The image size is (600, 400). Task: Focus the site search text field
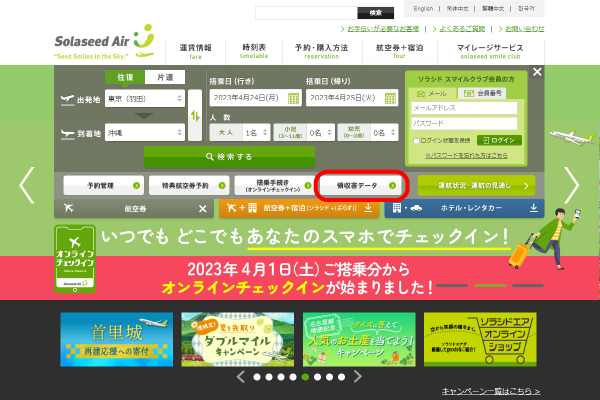tap(306, 13)
